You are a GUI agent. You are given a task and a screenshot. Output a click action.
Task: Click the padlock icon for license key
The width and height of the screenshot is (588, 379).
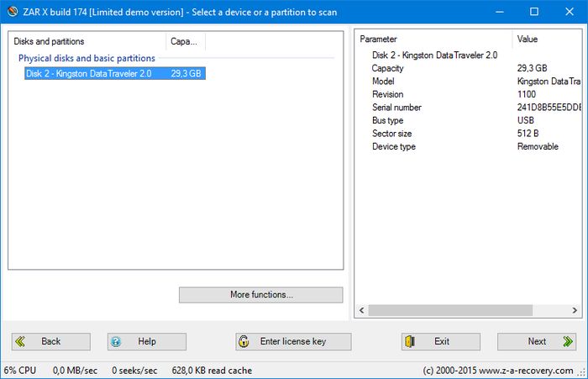(x=244, y=341)
